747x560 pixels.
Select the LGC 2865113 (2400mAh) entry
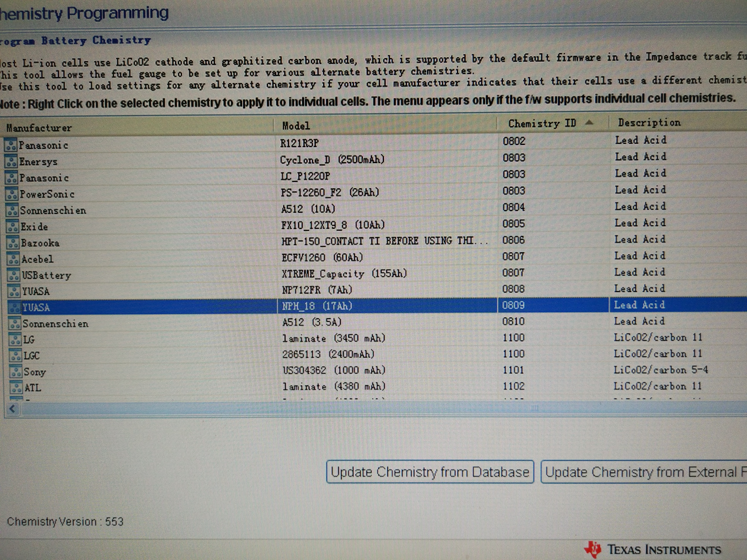pos(328,354)
